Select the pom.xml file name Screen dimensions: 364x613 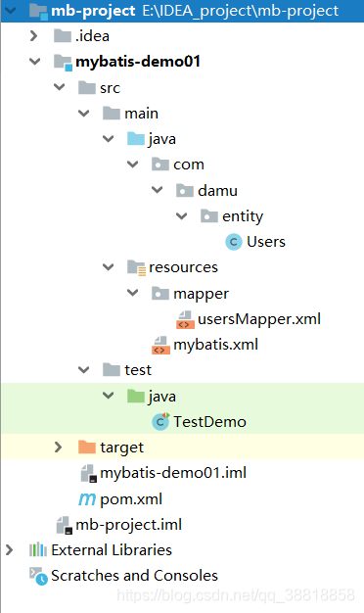(131, 499)
